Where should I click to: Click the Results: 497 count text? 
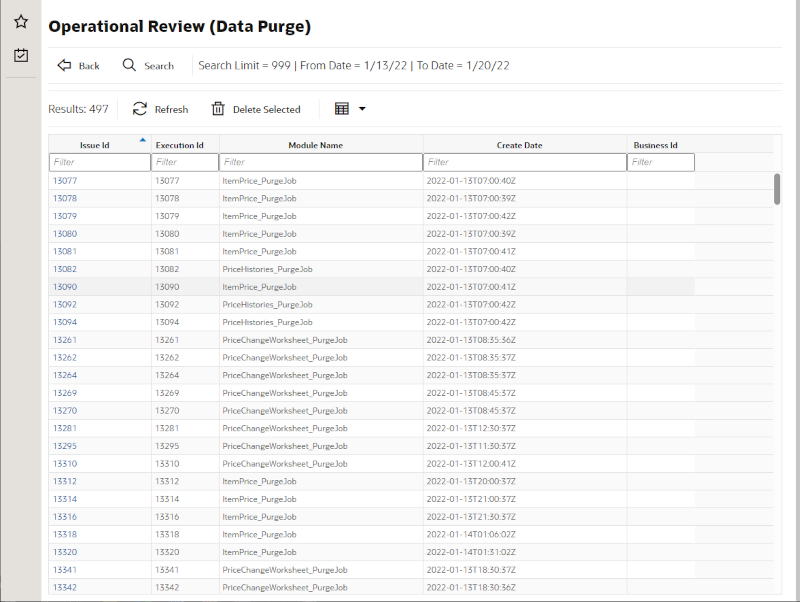[78, 109]
